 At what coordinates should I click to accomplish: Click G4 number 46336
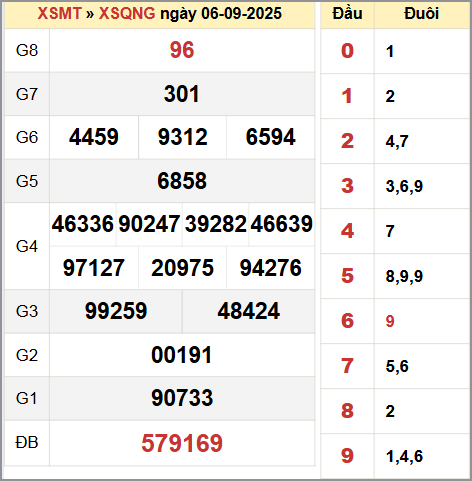tap(83, 224)
